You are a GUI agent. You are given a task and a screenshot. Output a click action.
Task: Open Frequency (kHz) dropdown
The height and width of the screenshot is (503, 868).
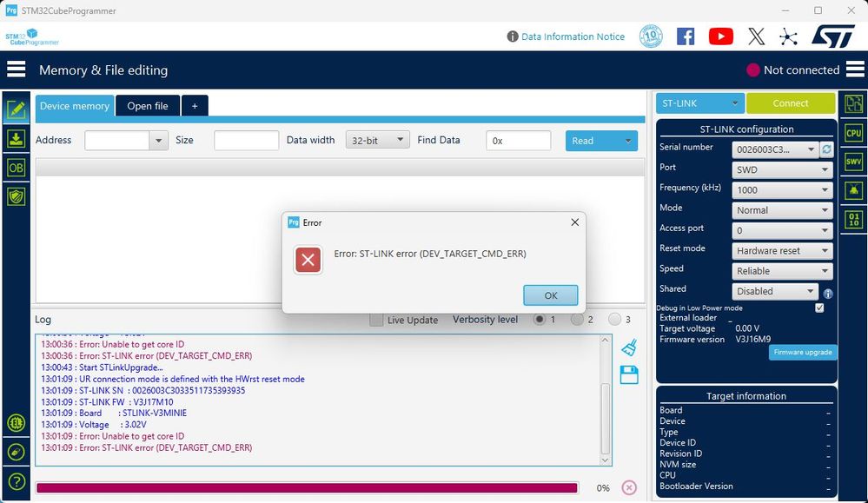[x=782, y=189]
